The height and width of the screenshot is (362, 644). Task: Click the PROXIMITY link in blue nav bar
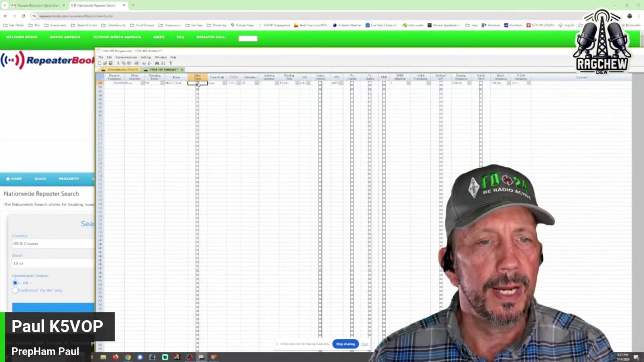(x=69, y=178)
